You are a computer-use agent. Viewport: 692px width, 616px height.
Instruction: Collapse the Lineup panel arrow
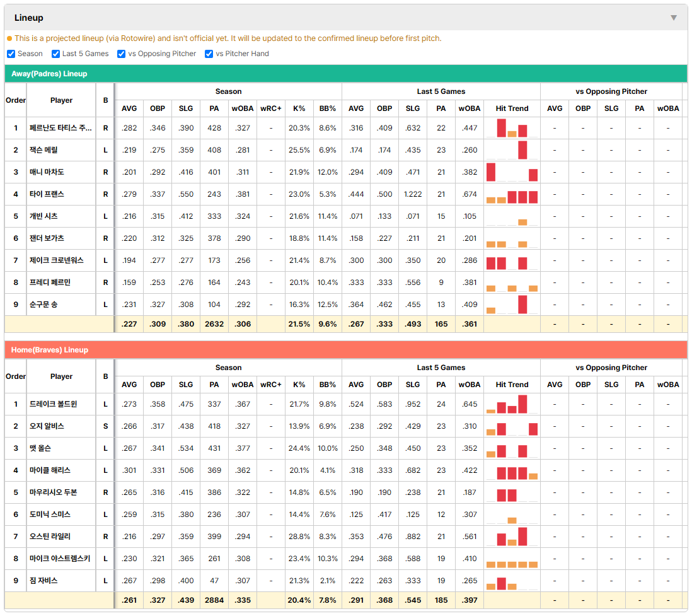(674, 18)
